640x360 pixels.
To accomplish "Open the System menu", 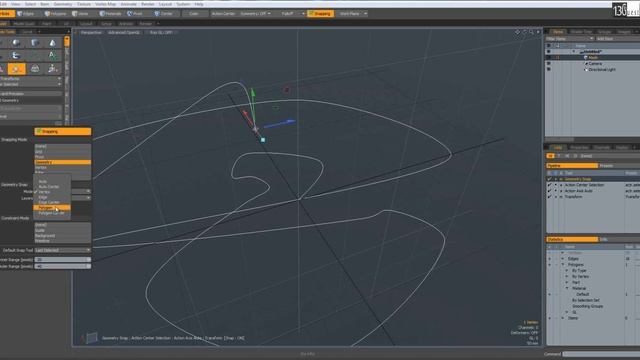I will [183, 4].
